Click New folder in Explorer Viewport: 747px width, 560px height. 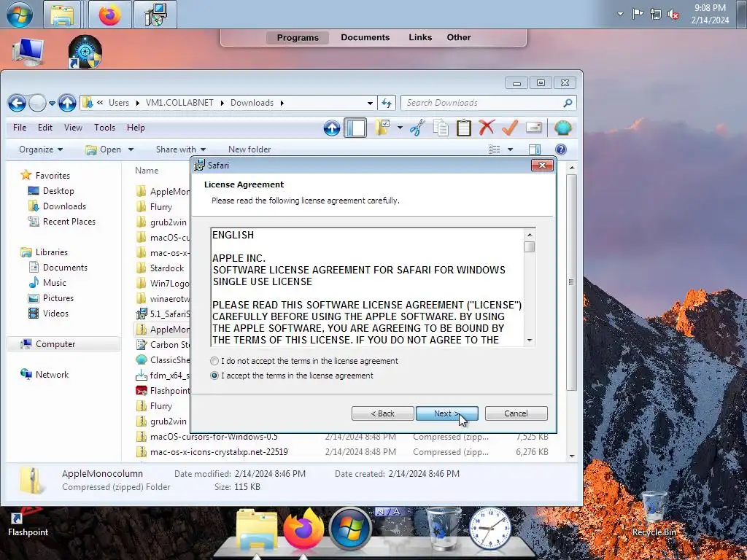[249, 149]
